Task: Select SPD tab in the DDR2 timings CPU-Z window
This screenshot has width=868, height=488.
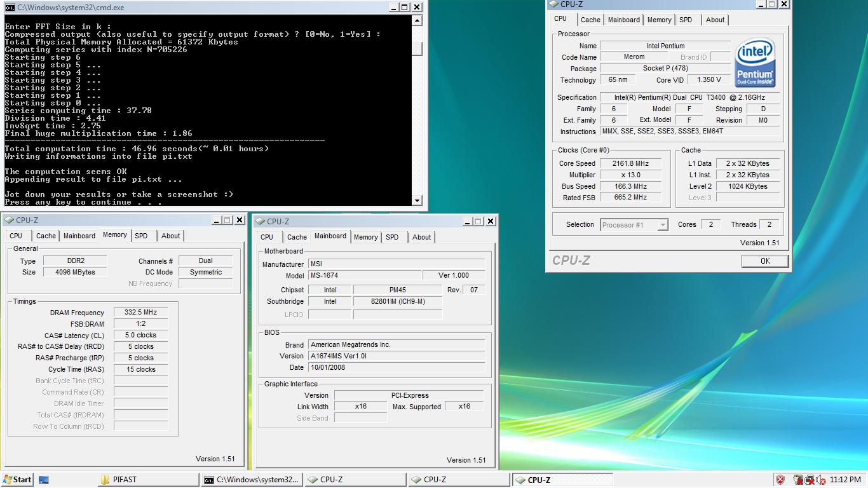Action: [141, 236]
